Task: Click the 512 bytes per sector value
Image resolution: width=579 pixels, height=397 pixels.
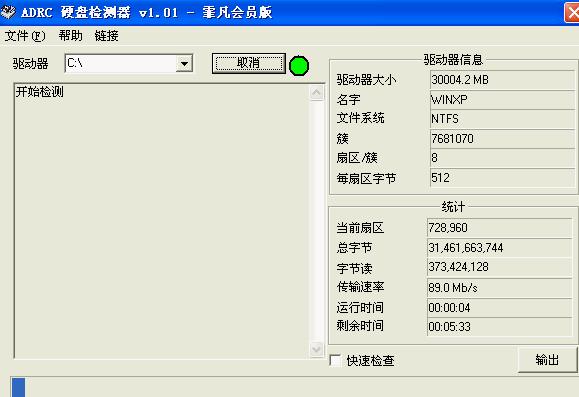Action: coord(502,178)
